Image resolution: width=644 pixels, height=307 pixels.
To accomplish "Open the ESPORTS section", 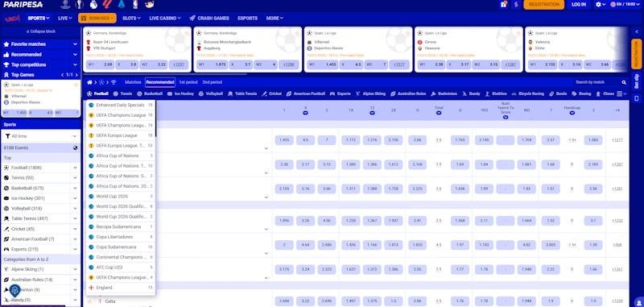I will tap(248, 18).
